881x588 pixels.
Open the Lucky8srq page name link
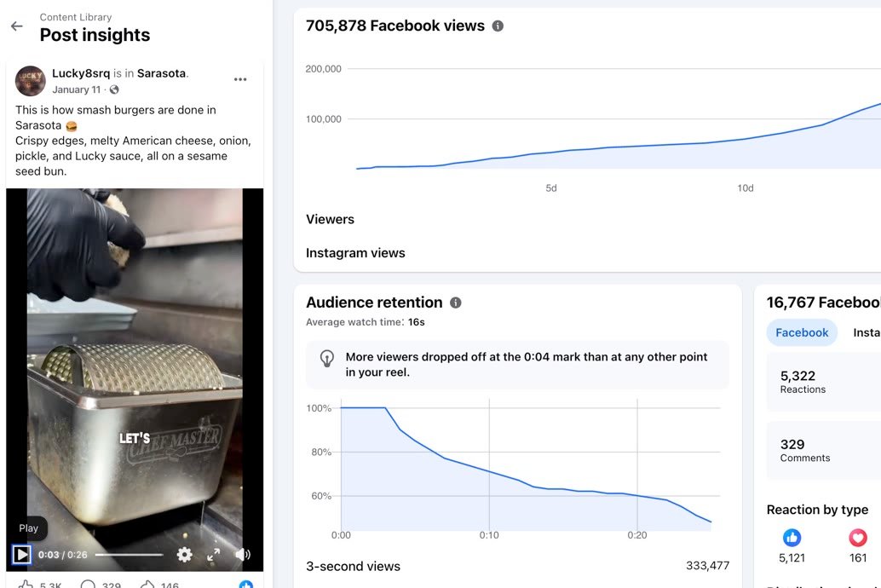pyautogui.click(x=81, y=73)
